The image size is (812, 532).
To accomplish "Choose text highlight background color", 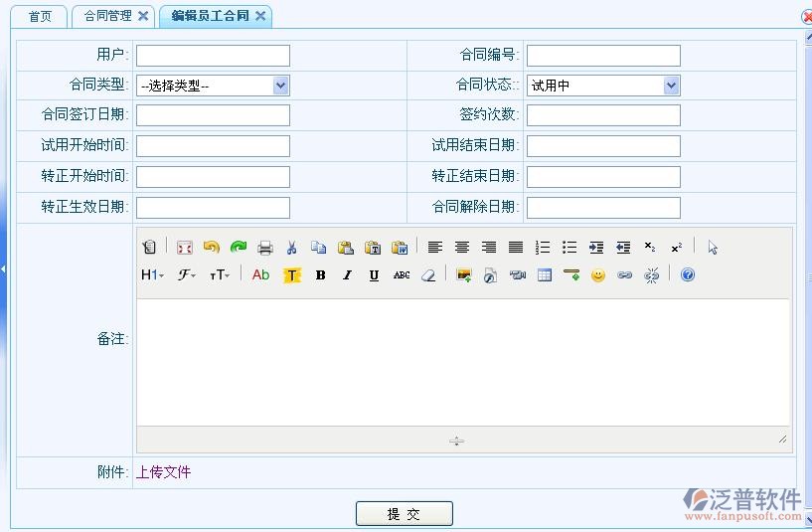I will pos(292,275).
